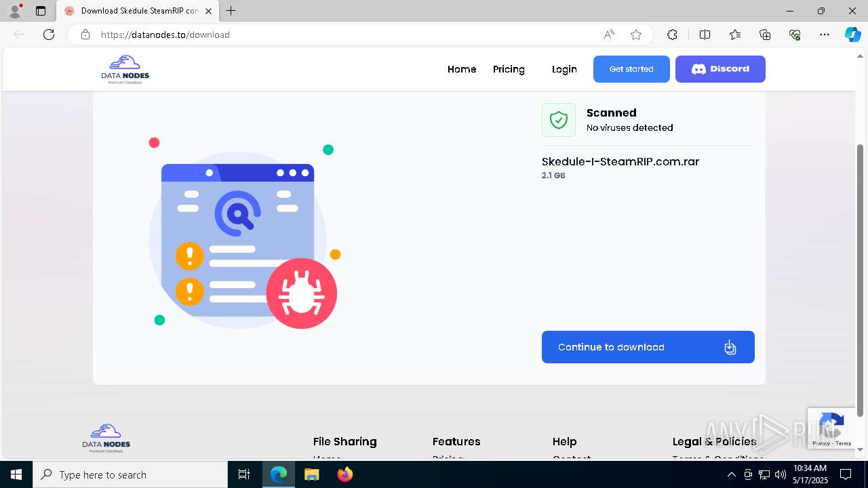Click the bug scan illustration

click(x=244, y=233)
